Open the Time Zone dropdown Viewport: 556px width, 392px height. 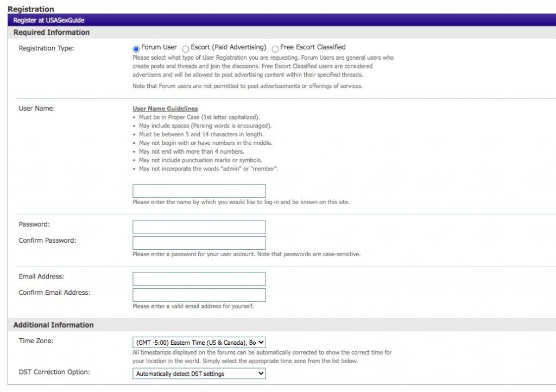pos(199,343)
